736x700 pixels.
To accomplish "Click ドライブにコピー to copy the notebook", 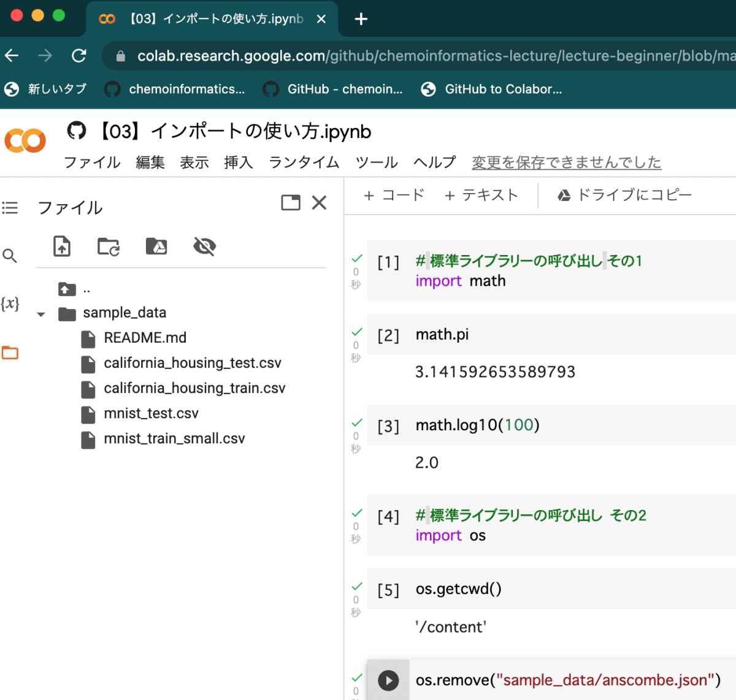I will (x=627, y=195).
